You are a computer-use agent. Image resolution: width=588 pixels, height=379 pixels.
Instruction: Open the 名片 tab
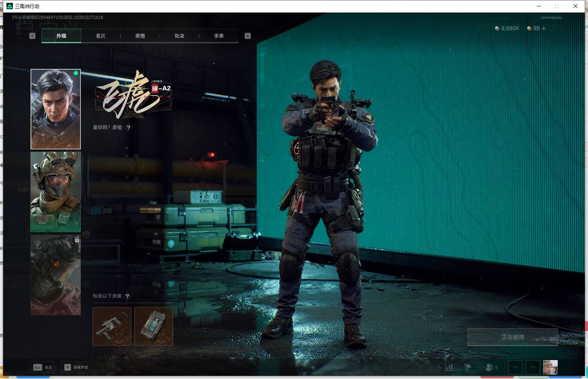(x=101, y=36)
